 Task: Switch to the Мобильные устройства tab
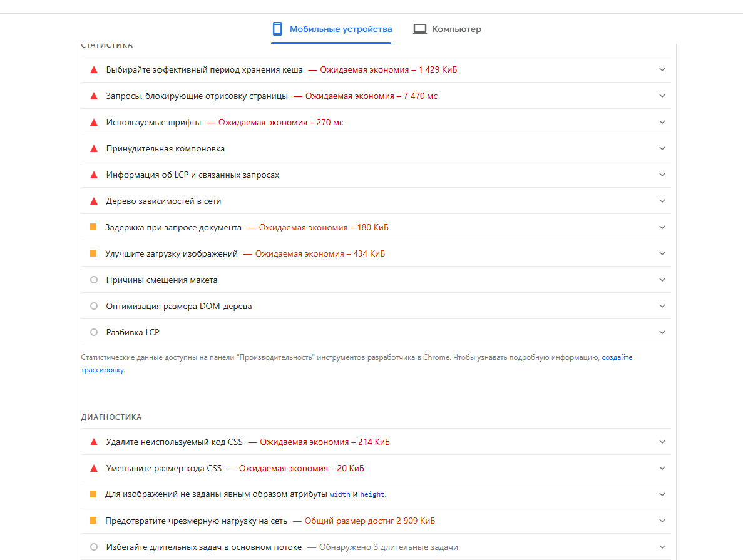[x=331, y=29]
